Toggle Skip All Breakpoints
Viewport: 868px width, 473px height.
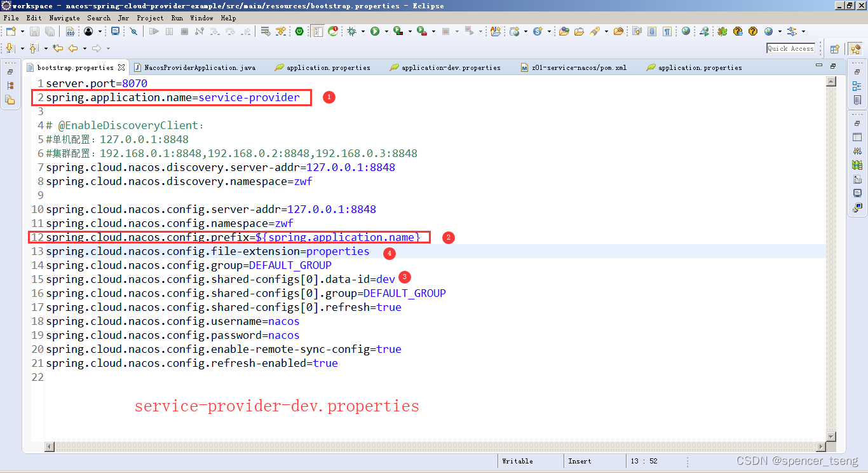tap(133, 31)
